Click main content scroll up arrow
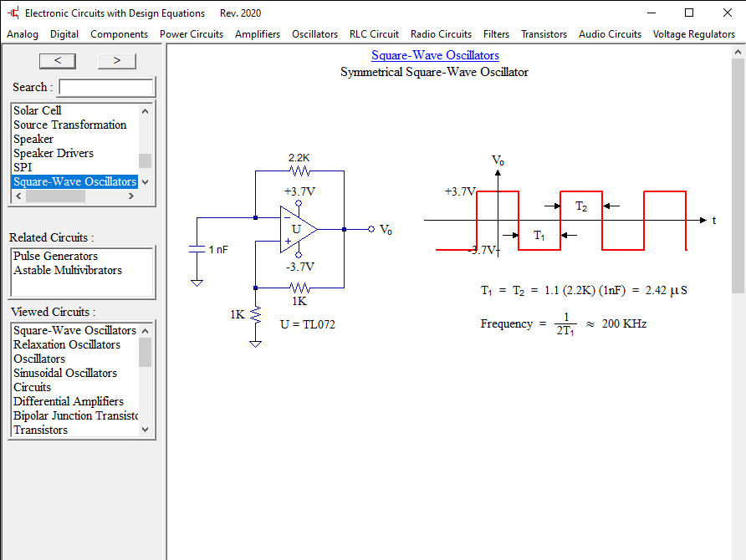Image resolution: width=746 pixels, height=560 pixels. 738,51
